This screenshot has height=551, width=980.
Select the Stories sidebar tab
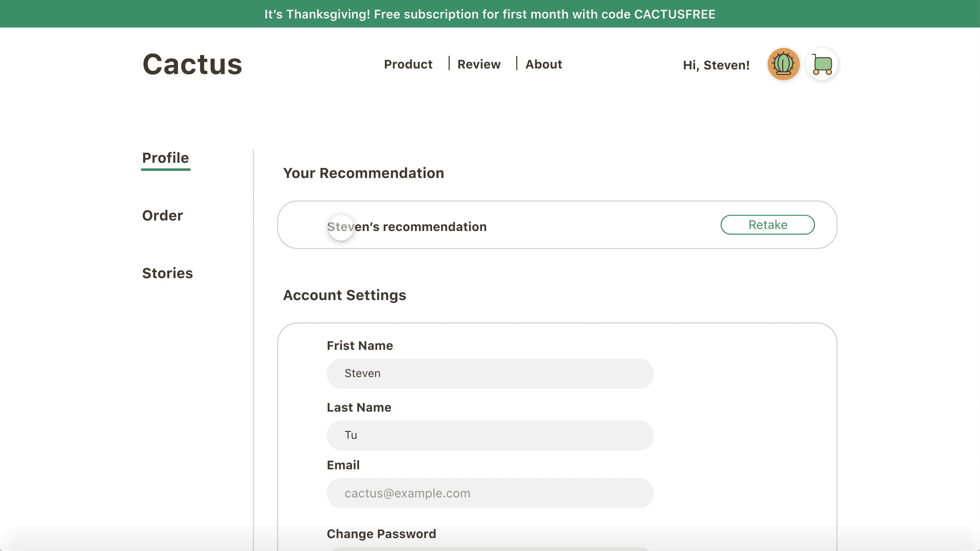click(168, 273)
